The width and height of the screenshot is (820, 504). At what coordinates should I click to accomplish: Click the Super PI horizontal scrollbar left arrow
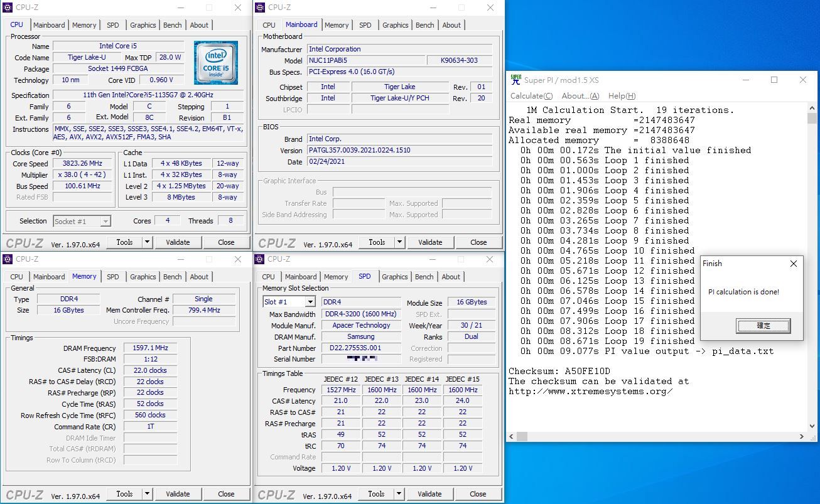pos(512,436)
